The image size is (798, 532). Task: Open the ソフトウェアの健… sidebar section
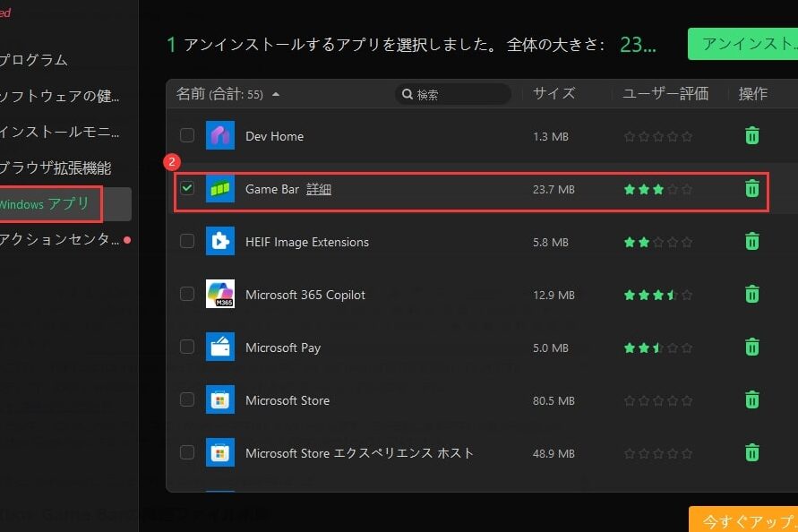point(59,96)
